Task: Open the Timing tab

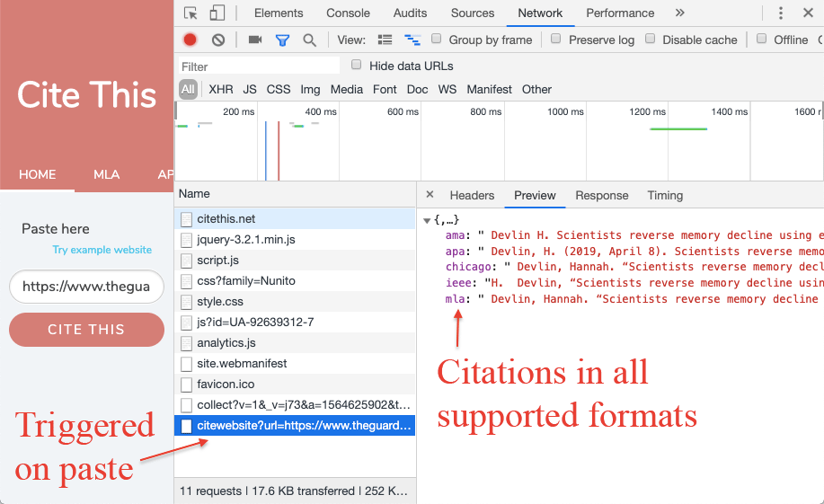Action: click(665, 196)
